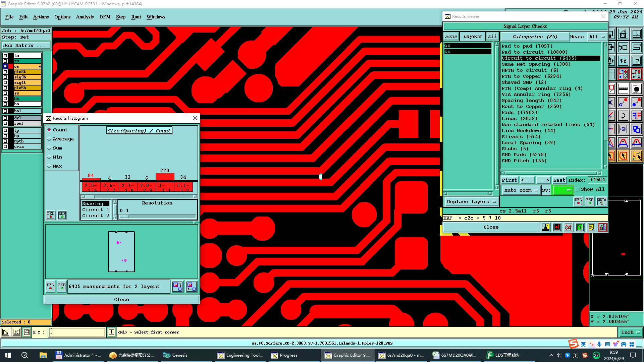Select the Sum radio option
This screenshot has height=362, width=644.
pos(55,148)
